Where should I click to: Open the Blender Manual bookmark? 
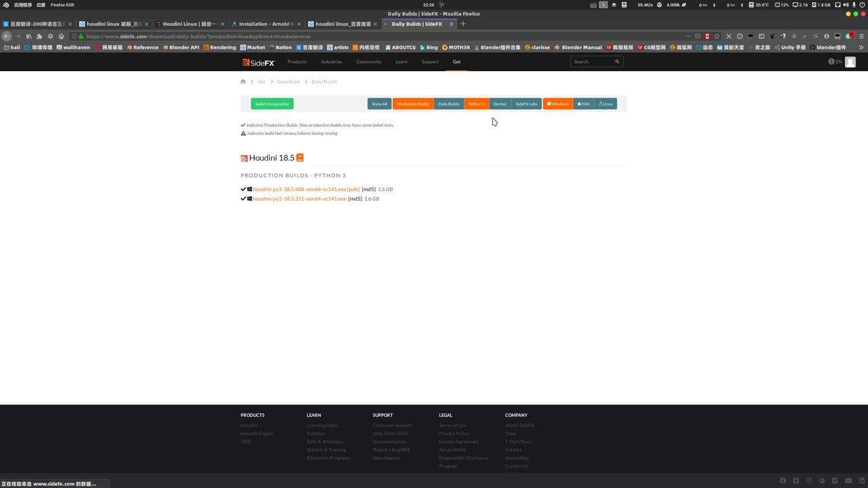pyautogui.click(x=578, y=47)
